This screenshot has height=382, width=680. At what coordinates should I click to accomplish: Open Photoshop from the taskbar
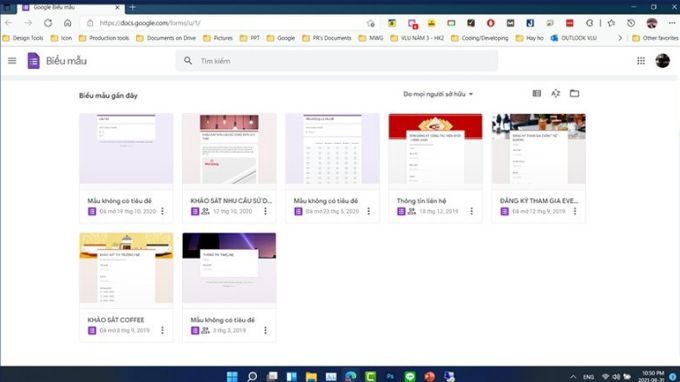[x=390, y=376]
